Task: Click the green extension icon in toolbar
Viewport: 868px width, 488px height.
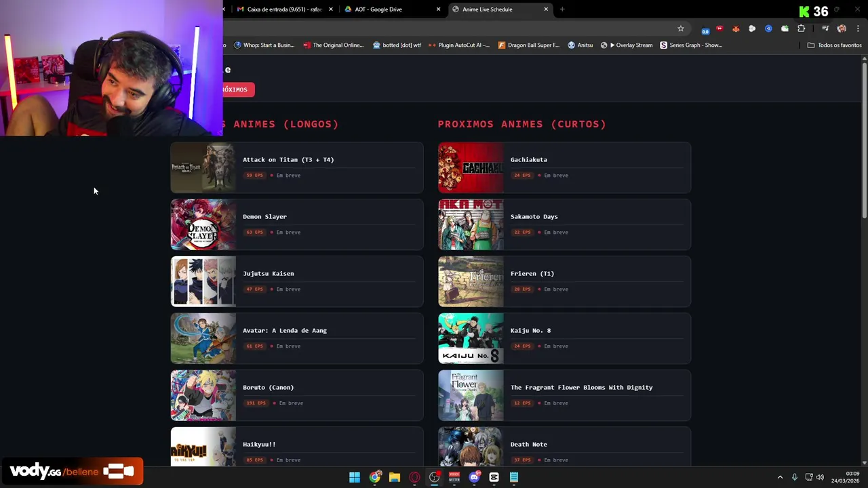Action: coord(785,28)
